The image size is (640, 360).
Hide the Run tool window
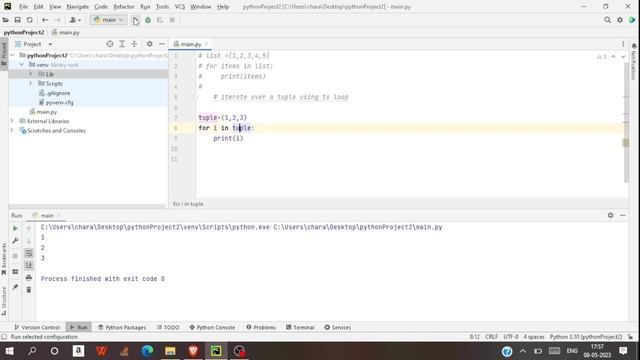tap(622, 215)
